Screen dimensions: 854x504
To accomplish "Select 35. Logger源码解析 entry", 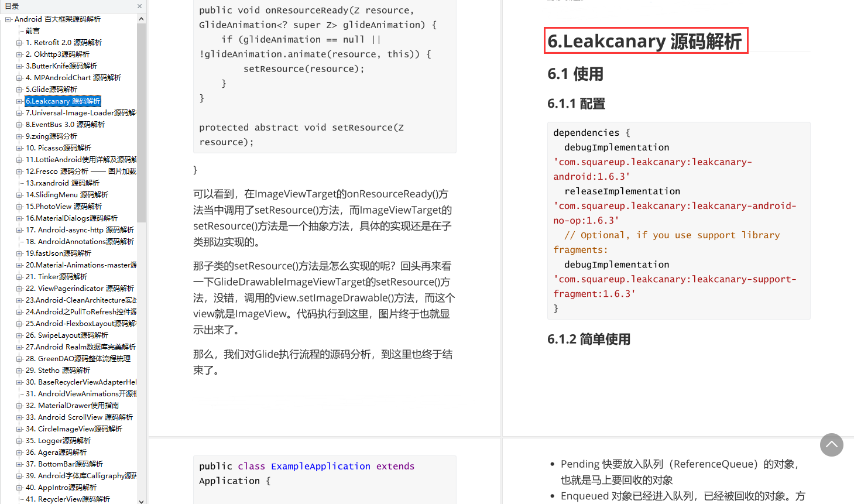I will (x=58, y=441).
